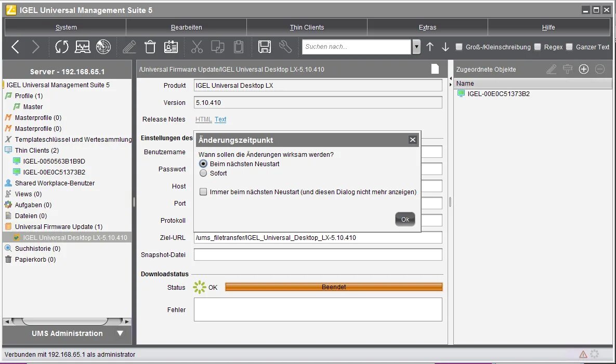Go forward with the right arrow icon
The height and width of the screenshot is (364, 616).
point(36,47)
